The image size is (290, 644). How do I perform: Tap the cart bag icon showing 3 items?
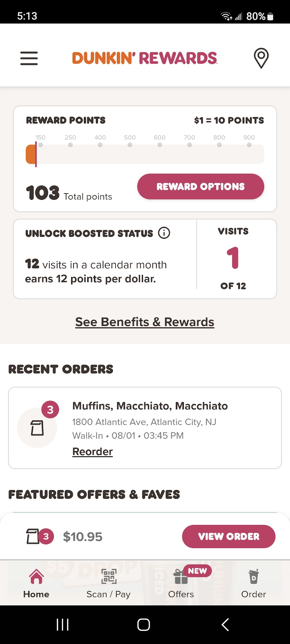pyautogui.click(x=33, y=536)
